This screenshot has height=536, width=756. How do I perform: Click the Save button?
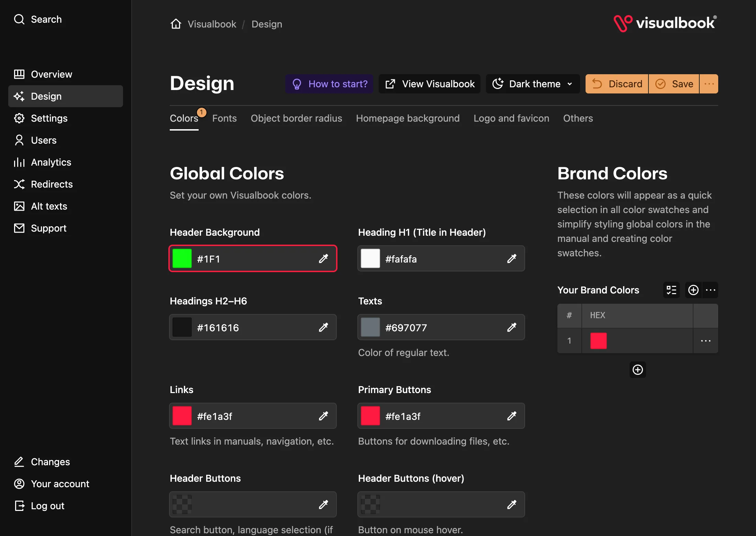point(674,84)
